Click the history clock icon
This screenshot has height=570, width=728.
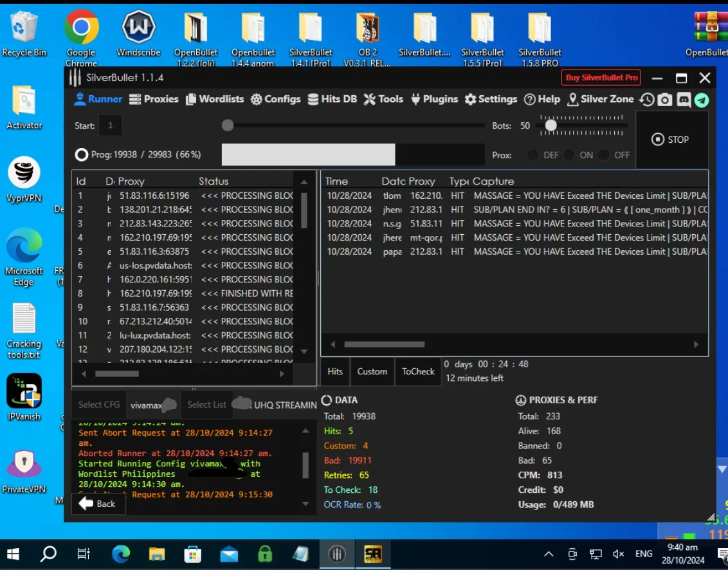tap(647, 100)
